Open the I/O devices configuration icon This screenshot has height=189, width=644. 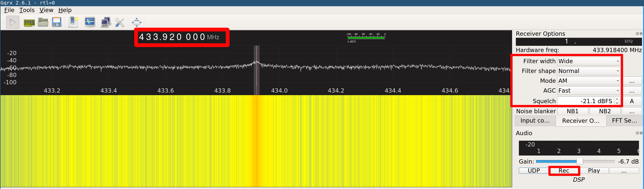29,22
